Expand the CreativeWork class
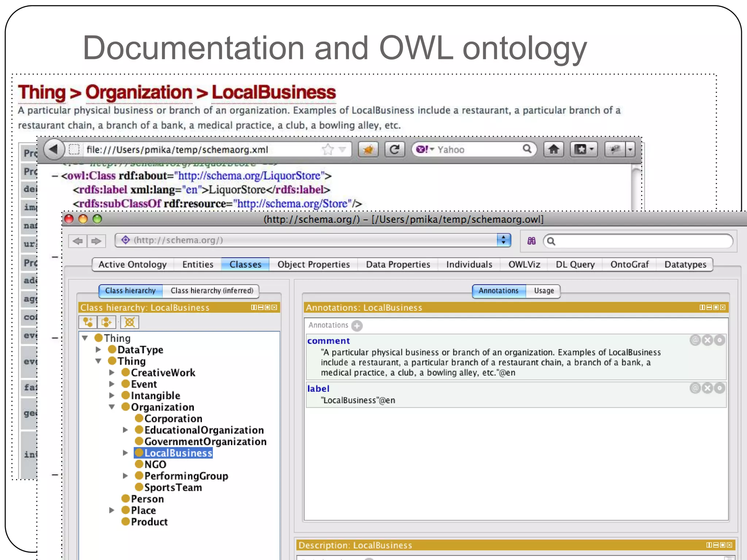Image resolution: width=747 pixels, height=560 pixels. click(112, 373)
